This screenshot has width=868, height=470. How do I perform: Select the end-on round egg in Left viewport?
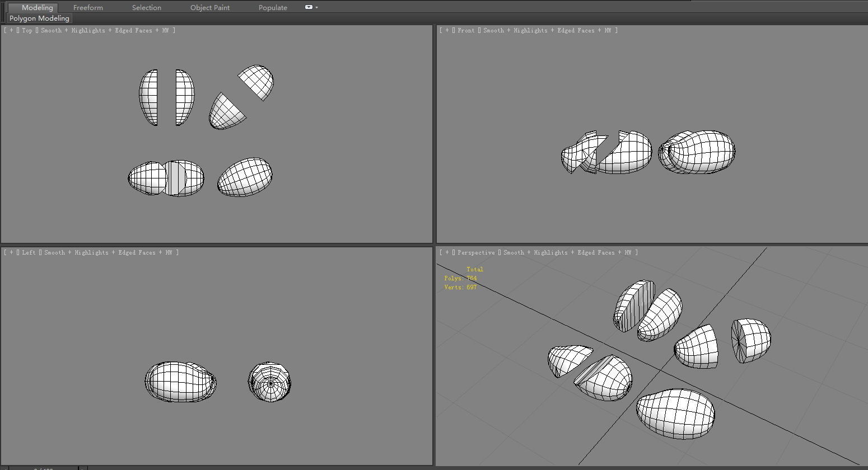coord(269,382)
